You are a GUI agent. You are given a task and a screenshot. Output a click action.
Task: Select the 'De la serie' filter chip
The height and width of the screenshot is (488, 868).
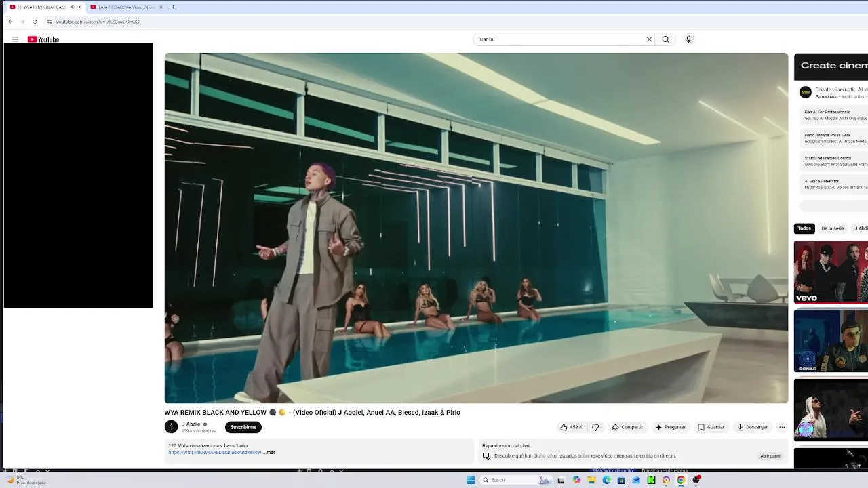833,228
